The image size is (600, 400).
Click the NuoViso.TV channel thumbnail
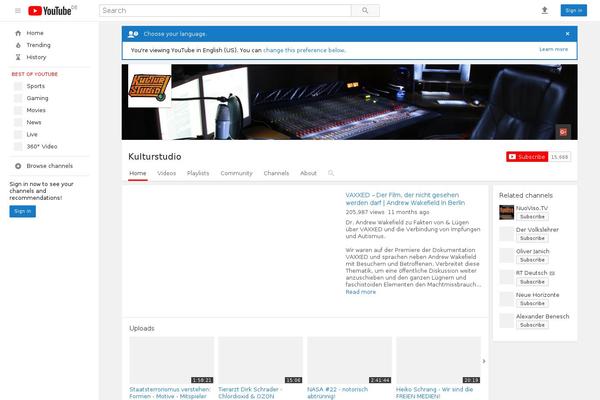click(x=506, y=212)
